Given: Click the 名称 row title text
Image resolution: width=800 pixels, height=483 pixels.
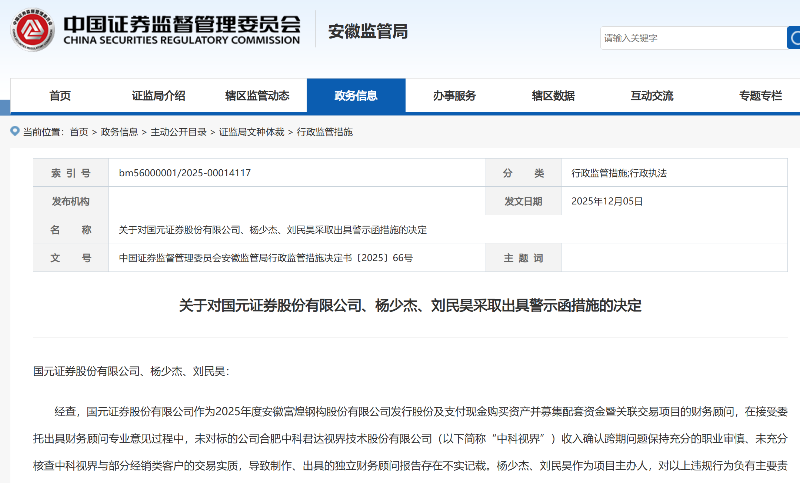Looking at the screenshot, I should pyautogui.click(x=273, y=230).
